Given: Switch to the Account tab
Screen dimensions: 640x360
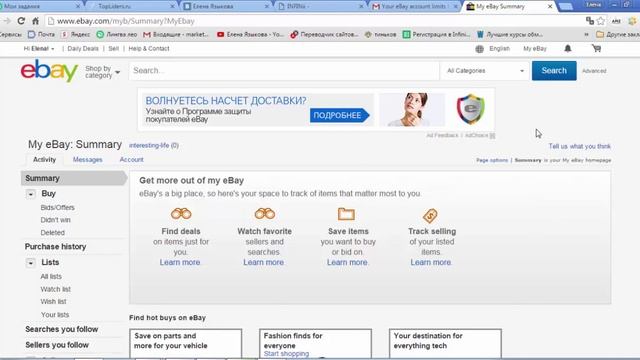Looking at the screenshot, I should [x=131, y=160].
